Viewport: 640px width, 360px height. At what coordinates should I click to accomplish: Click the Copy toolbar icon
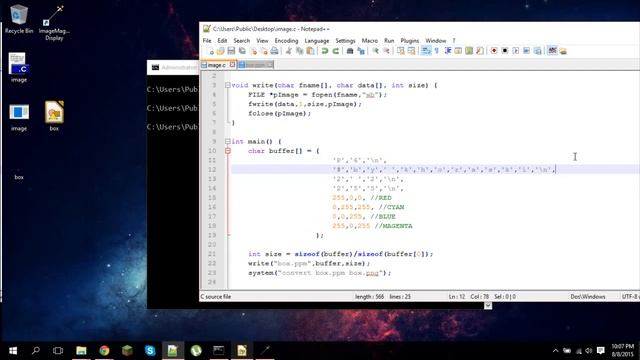300,51
